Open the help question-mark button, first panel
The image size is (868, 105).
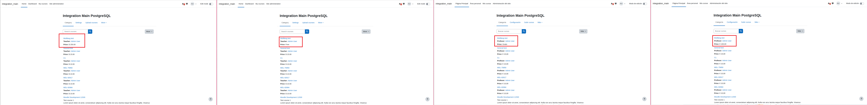(x=211, y=99)
